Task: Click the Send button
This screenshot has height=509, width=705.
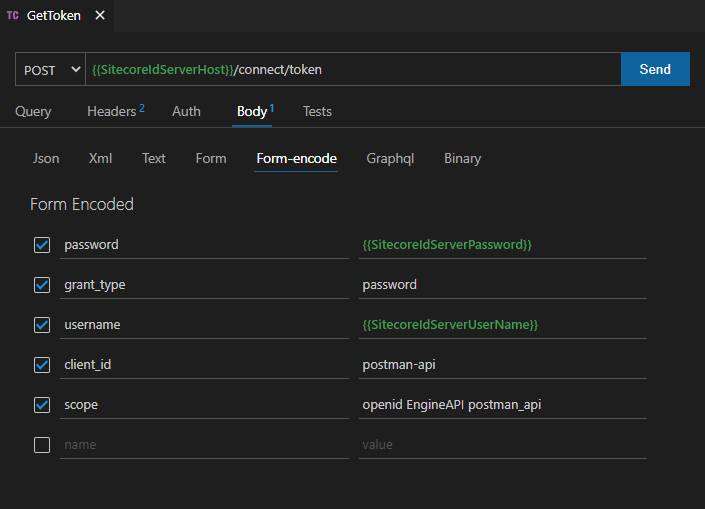Action: [x=655, y=70]
